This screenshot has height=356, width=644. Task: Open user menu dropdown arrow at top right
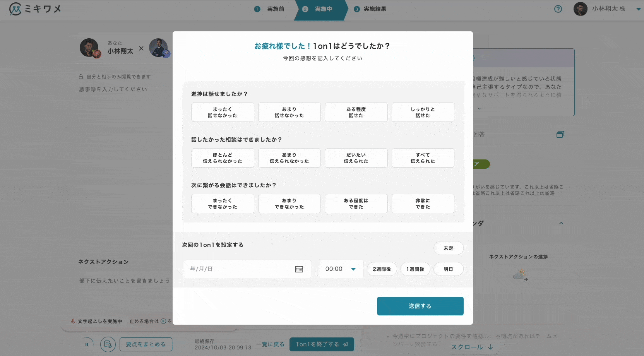click(638, 9)
